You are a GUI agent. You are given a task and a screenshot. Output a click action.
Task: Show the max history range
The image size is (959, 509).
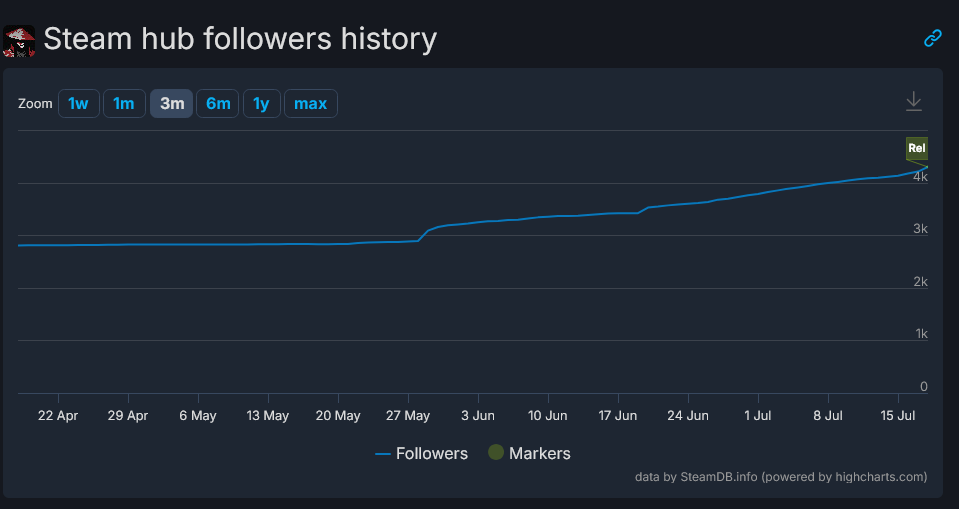(x=310, y=103)
